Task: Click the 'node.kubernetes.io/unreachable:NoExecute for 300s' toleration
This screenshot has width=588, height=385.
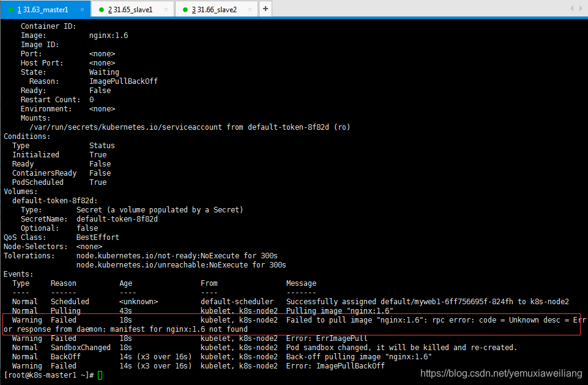Action: (181, 265)
